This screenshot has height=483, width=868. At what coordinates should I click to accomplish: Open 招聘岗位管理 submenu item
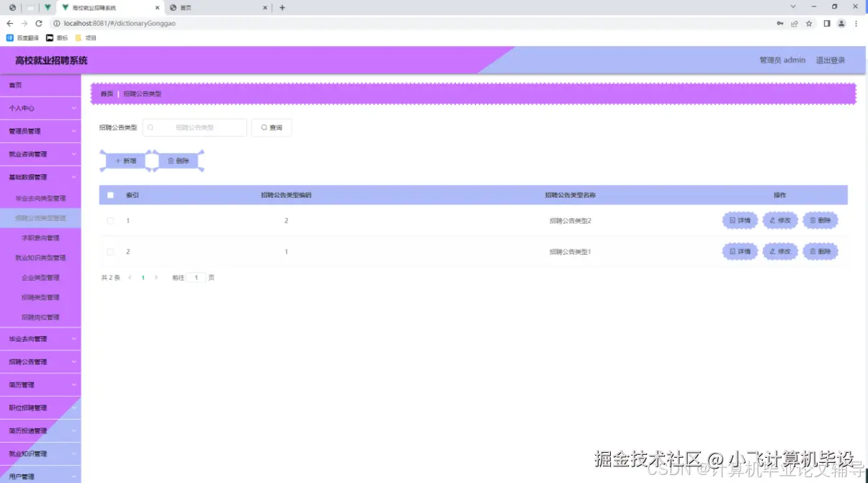(x=40, y=317)
